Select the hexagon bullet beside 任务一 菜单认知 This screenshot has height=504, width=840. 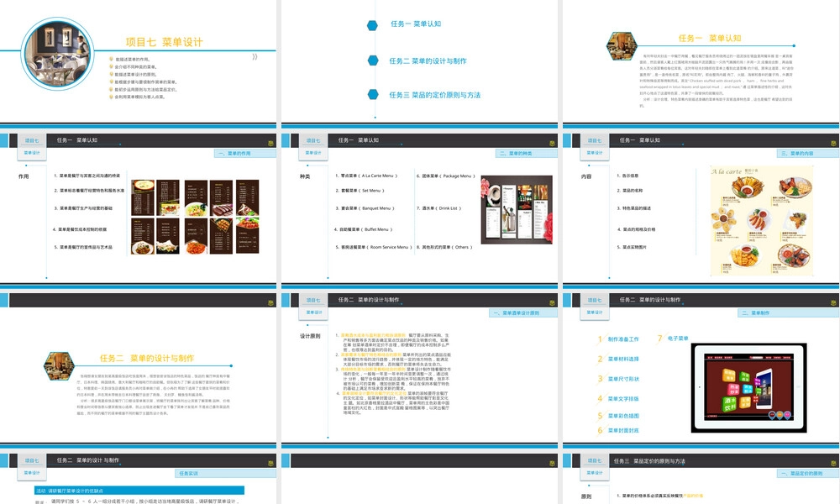[x=372, y=25]
